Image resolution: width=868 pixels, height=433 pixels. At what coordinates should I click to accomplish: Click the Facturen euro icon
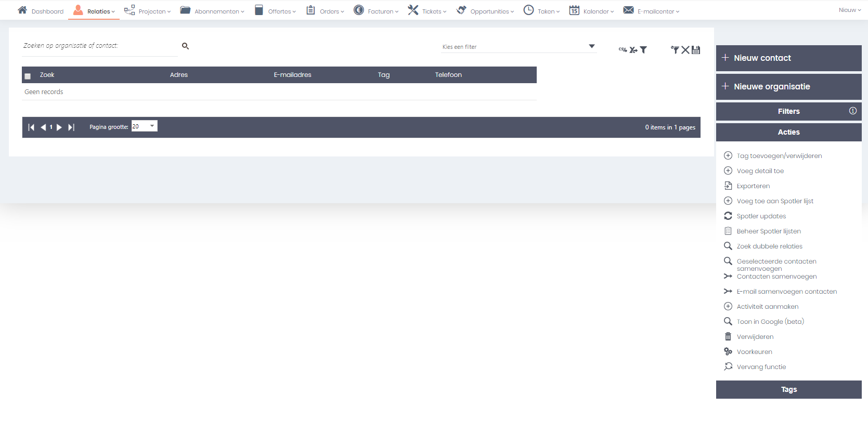point(358,10)
